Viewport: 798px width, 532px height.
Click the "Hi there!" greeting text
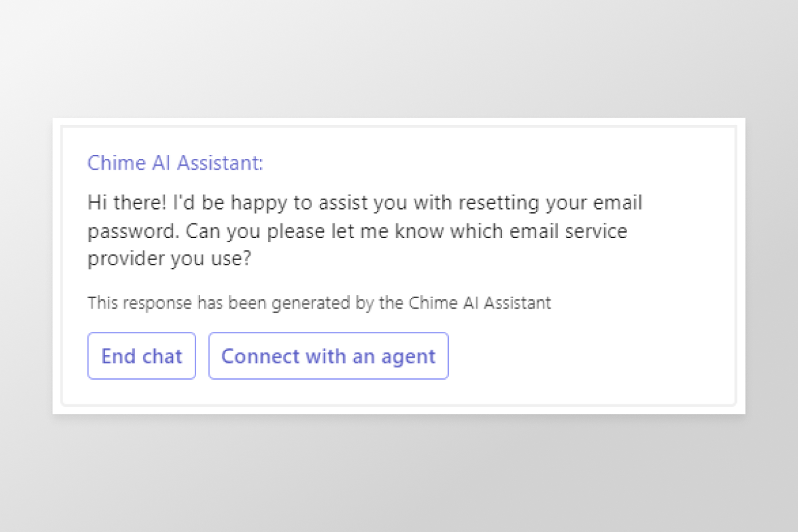[124, 203]
